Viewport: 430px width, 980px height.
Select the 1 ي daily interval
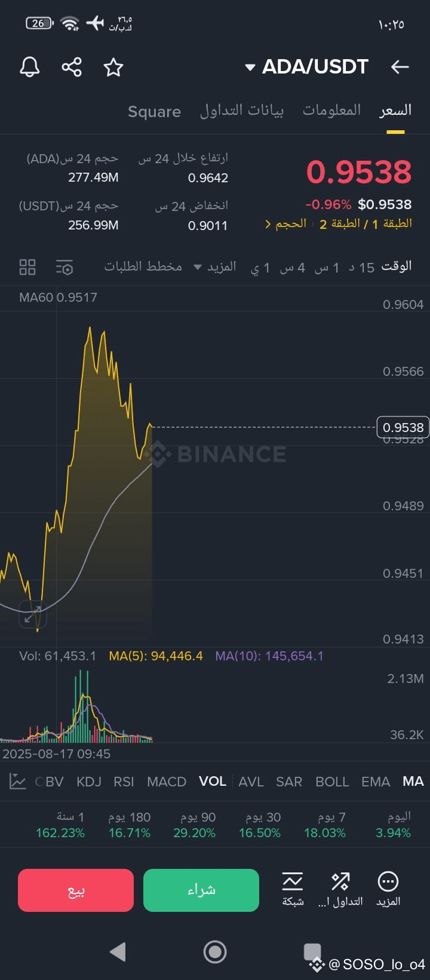260,268
